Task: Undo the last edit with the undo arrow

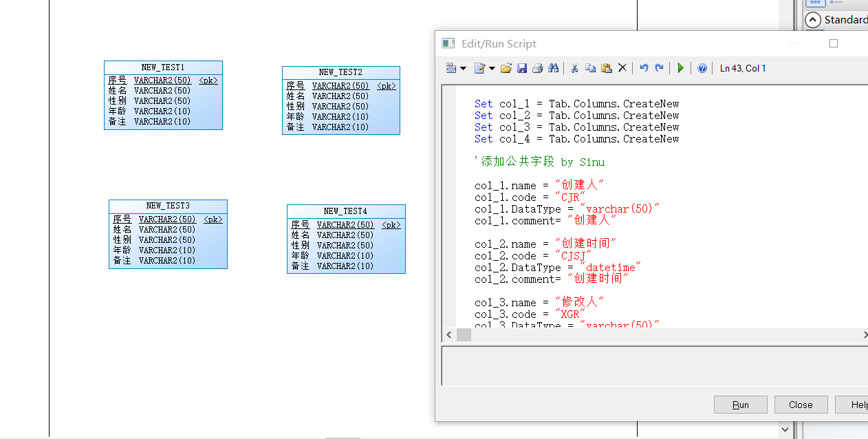Action: pyautogui.click(x=643, y=67)
